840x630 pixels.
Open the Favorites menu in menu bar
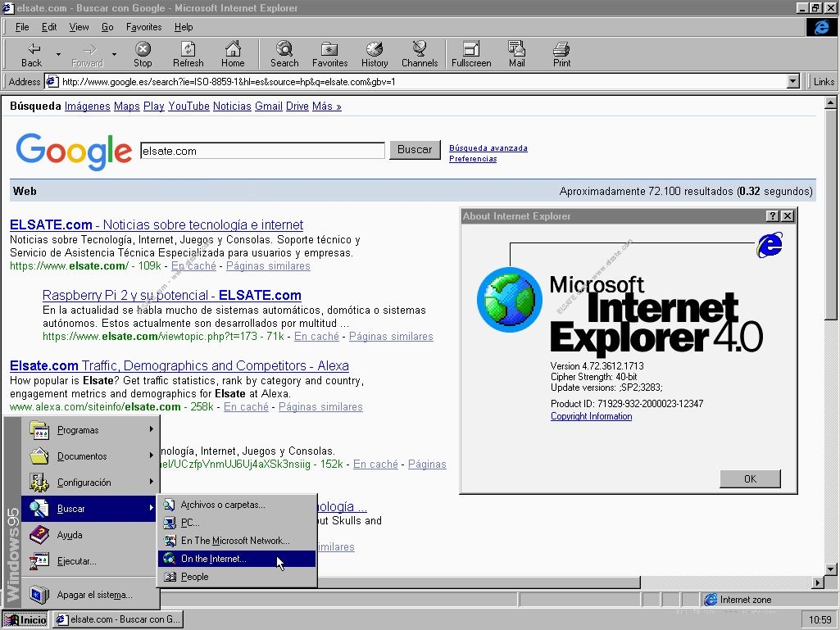point(143,27)
